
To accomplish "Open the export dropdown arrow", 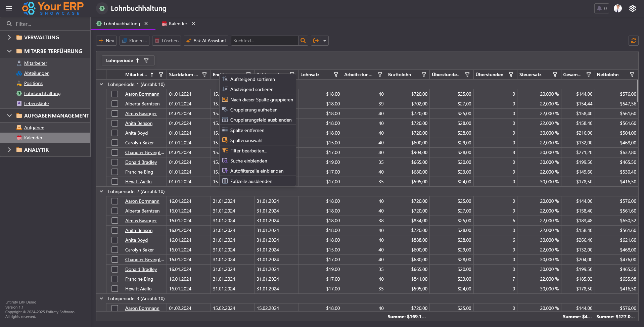I will [x=325, y=41].
